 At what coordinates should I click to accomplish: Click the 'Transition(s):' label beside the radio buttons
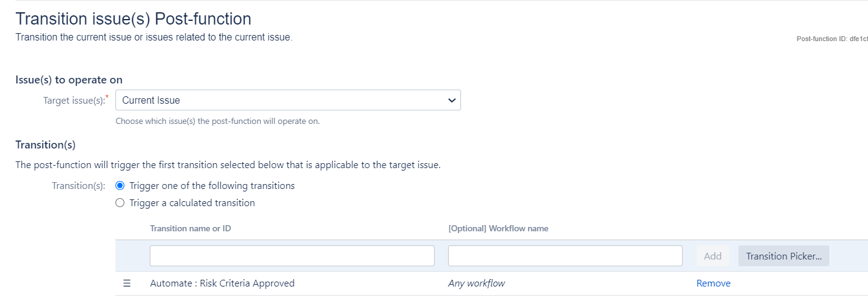coord(79,186)
